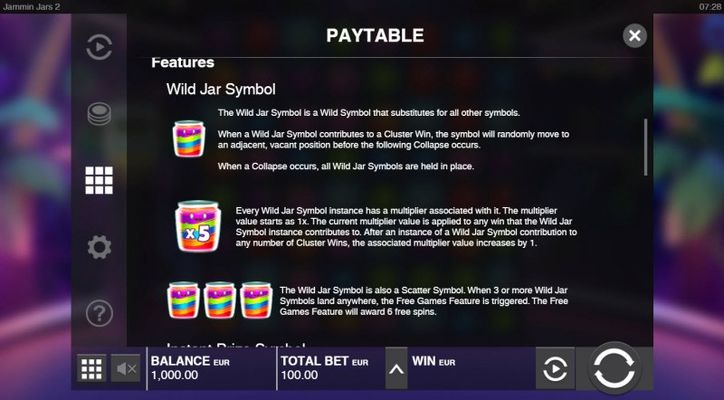Click the middle jar of three scatter jars

(x=220, y=300)
